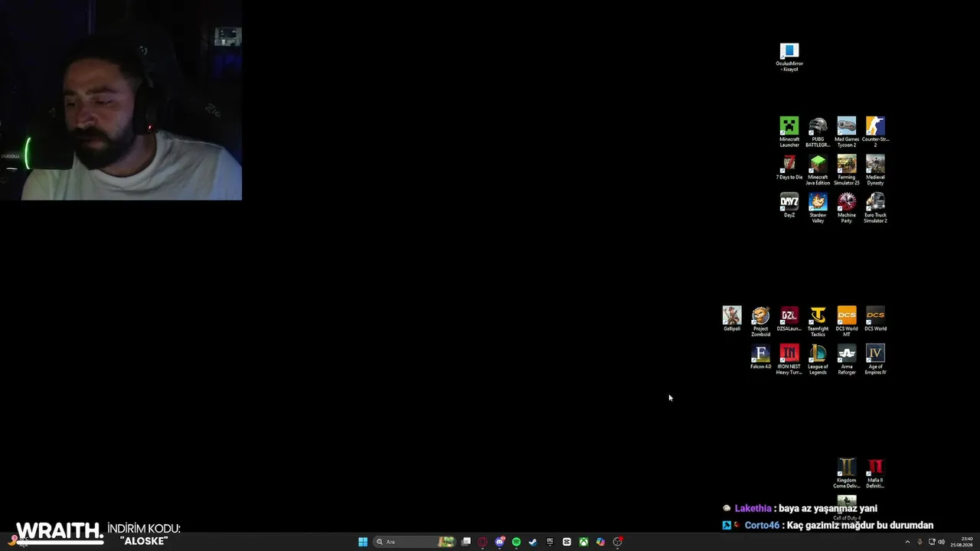Select the Gallipoli desktop icon
This screenshot has height=551, width=980.
[732, 319]
